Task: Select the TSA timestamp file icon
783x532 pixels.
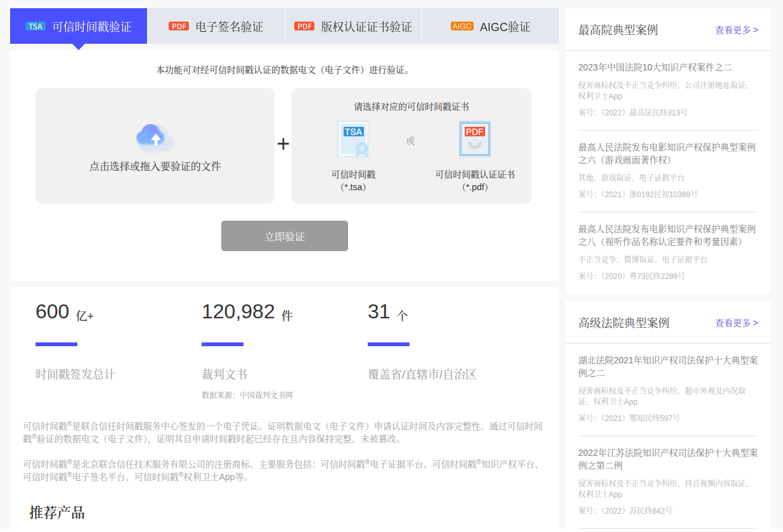Action: coord(353,139)
